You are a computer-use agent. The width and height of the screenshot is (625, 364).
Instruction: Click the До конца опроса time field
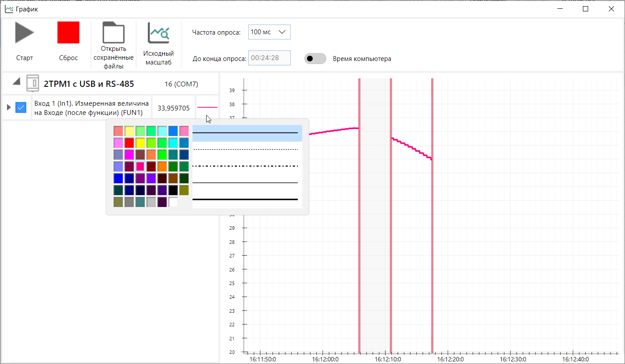pyautogui.click(x=269, y=58)
